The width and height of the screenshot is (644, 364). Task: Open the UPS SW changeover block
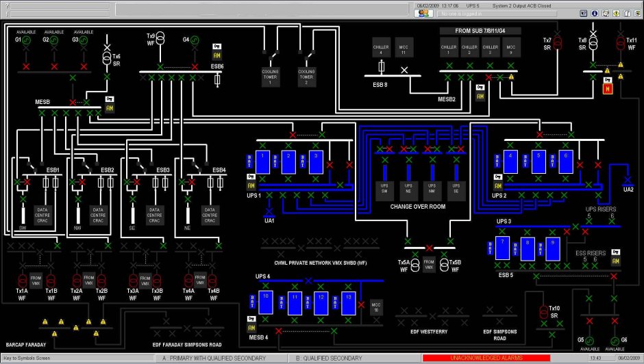384,191
